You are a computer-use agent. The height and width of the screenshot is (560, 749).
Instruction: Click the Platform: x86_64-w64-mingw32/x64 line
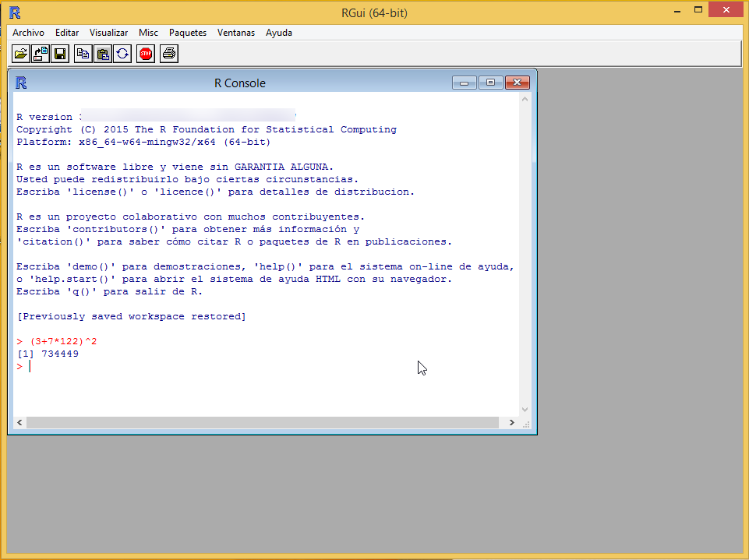pos(143,142)
